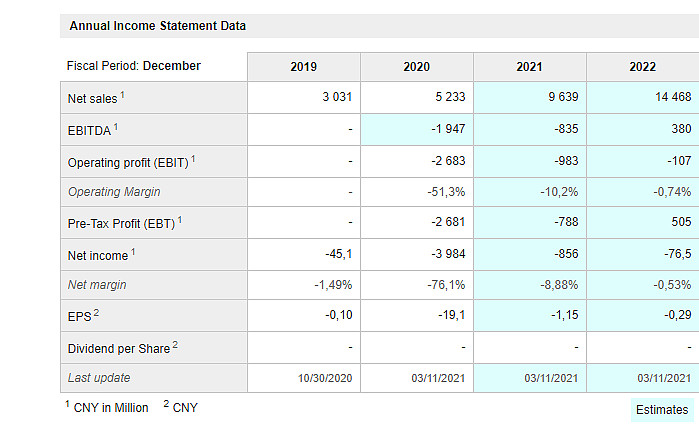Viewport: 699px width, 446px height.
Task: Select the Last update row label
Action: (x=99, y=378)
